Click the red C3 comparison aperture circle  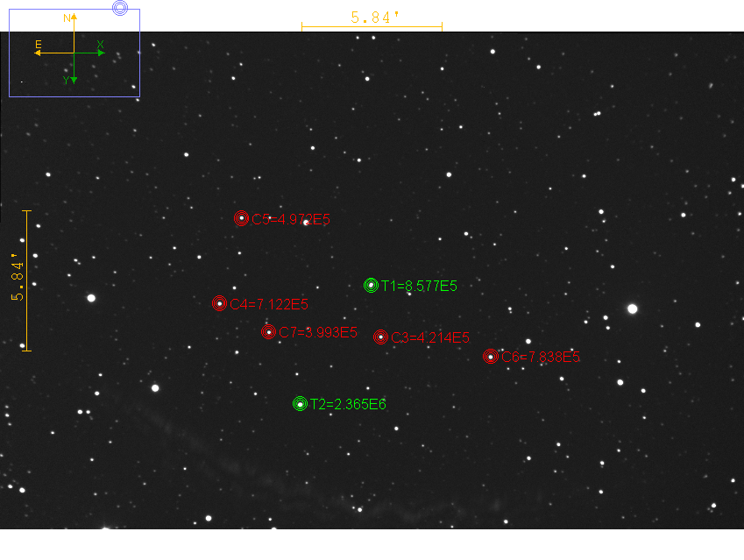pyautogui.click(x=380, y=337)
